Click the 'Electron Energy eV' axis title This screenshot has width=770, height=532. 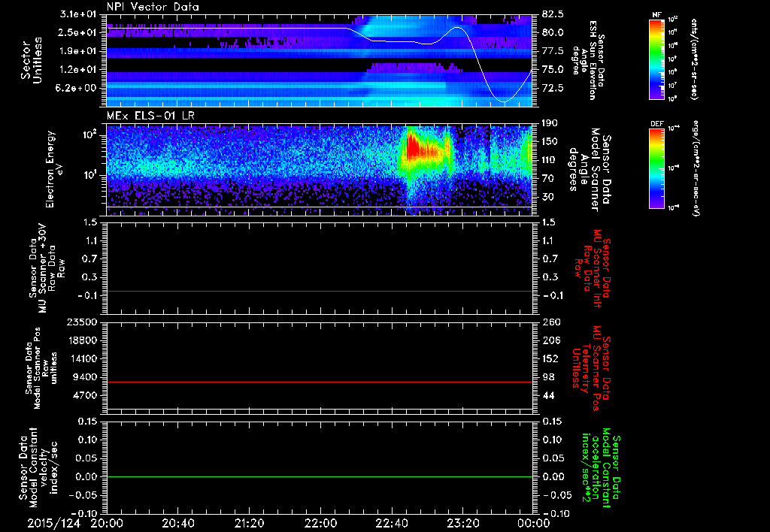(x=55, y=169)
